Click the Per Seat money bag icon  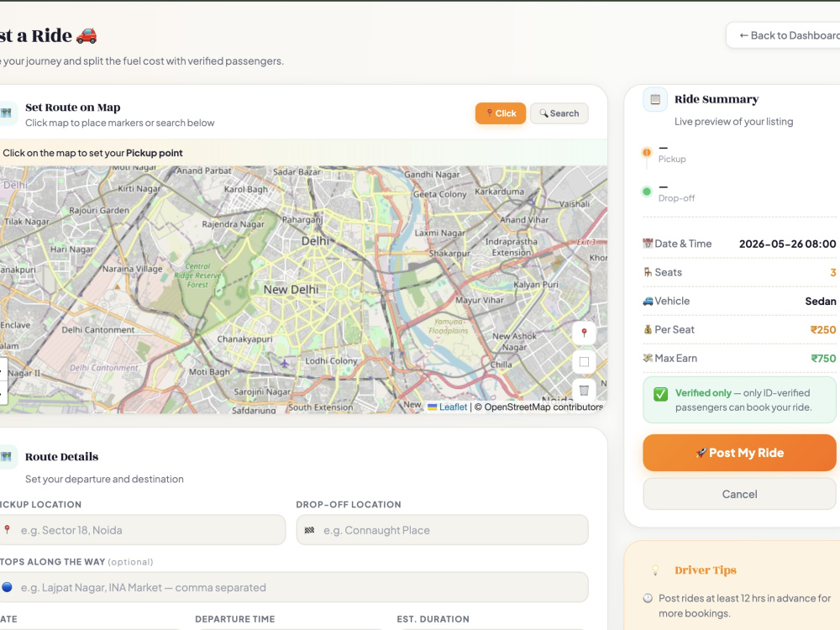tap(648, 329)
